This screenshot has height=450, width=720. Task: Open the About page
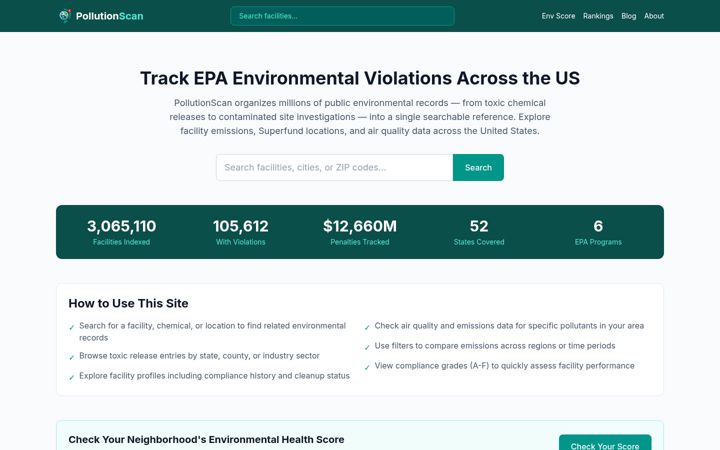point(654,16)
